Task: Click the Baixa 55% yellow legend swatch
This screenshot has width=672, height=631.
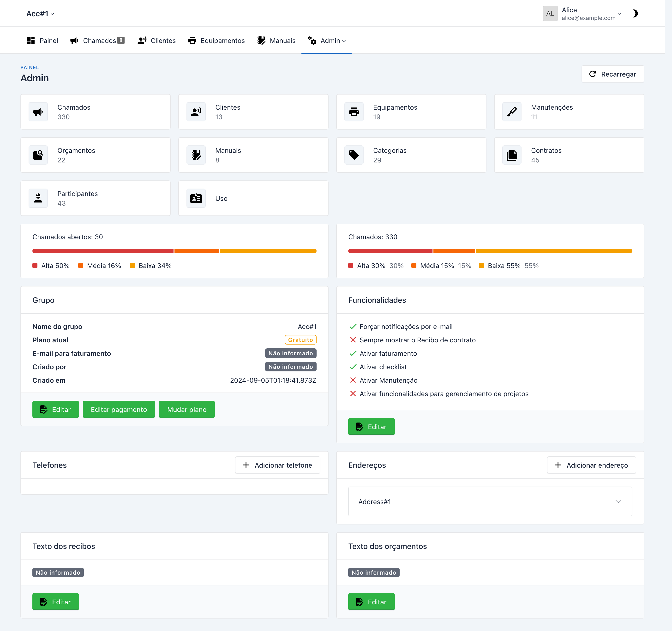Action: click(x=481, y=266)
